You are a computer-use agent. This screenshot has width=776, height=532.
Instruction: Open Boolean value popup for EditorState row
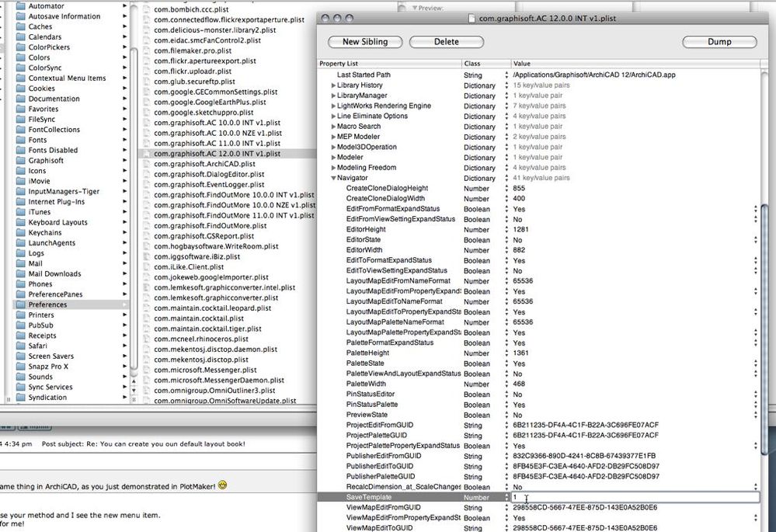click(x=755, y=240)
